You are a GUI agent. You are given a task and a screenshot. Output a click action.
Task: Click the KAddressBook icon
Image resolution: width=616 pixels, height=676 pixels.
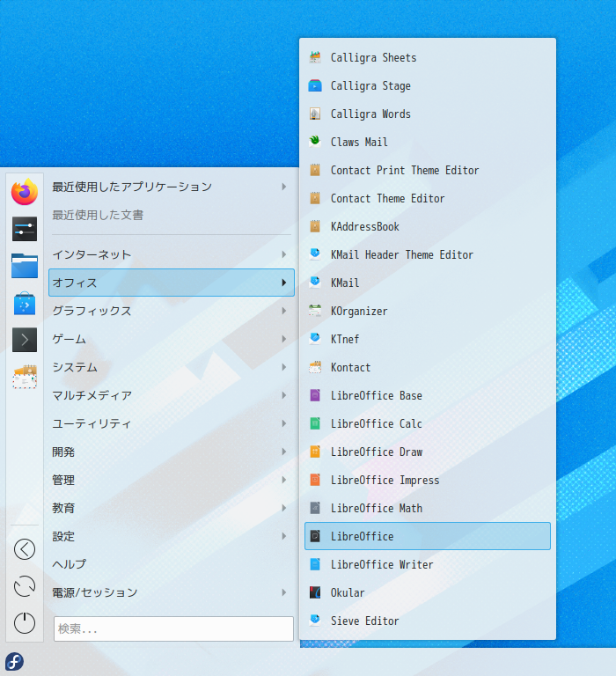pos(315,226)
